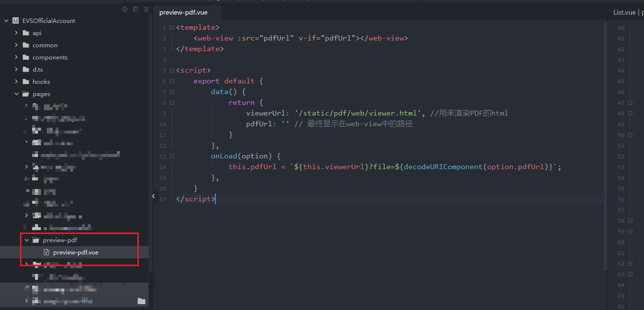
Task: Click the components folder icon
Action: 26,58
